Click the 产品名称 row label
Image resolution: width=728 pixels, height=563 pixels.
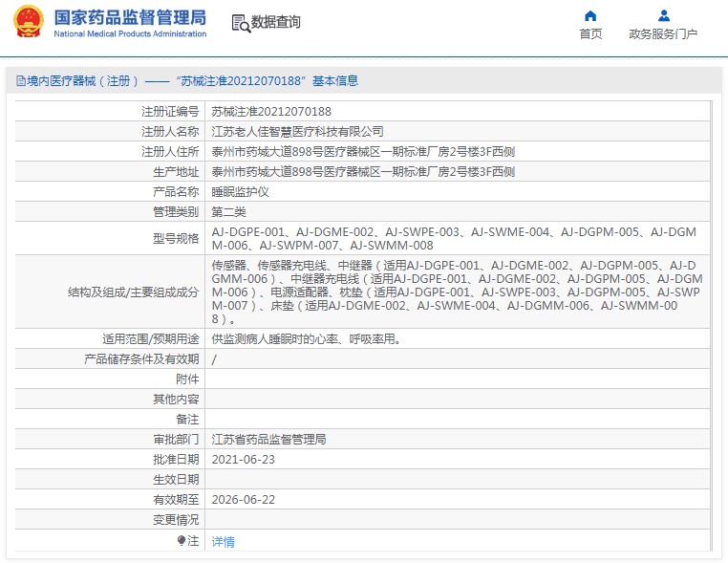pyautogui.click(x=176, y=192)
